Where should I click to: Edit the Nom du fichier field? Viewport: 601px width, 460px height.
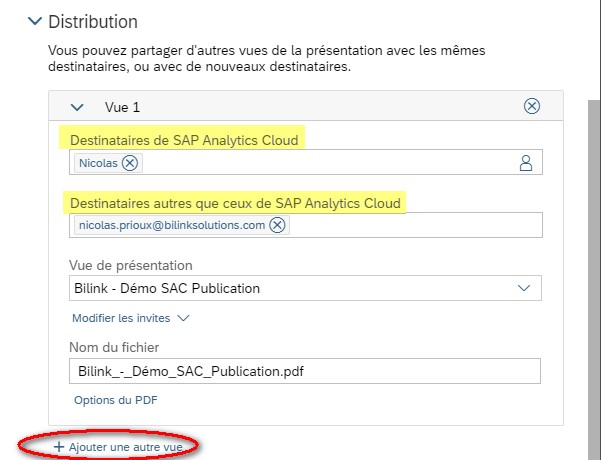pos(305,371)
